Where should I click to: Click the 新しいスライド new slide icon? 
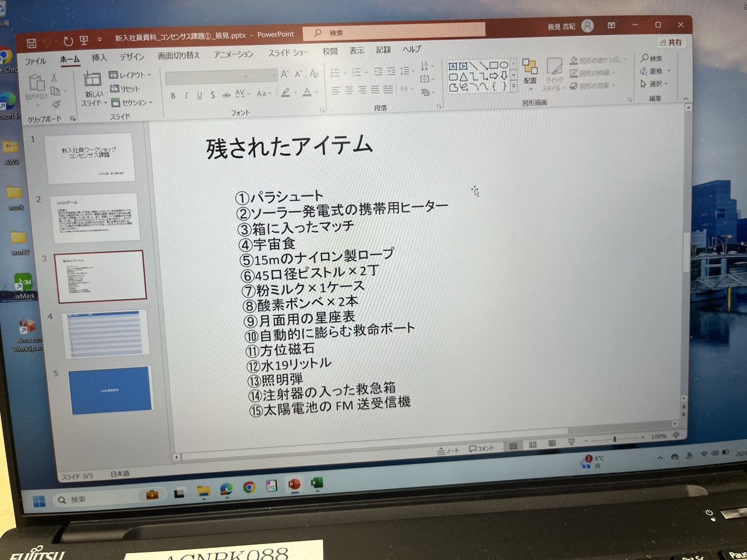[92, 79]
